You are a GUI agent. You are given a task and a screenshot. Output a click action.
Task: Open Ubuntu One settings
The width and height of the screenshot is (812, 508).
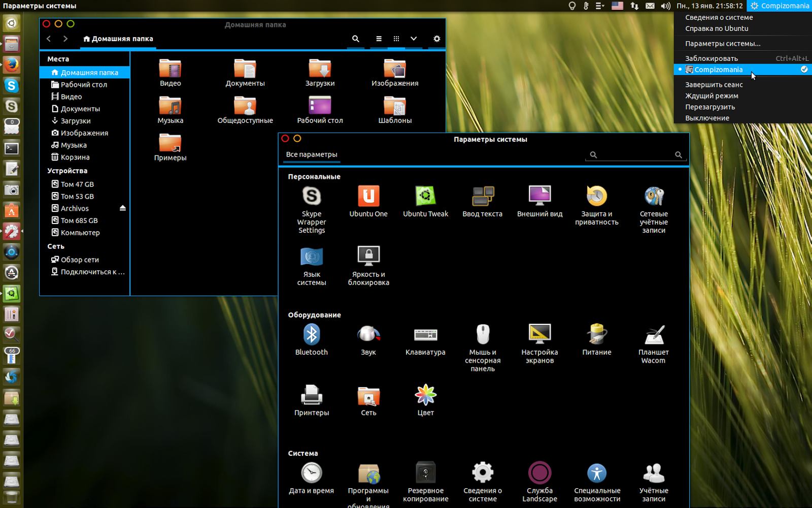coord(368,202)
